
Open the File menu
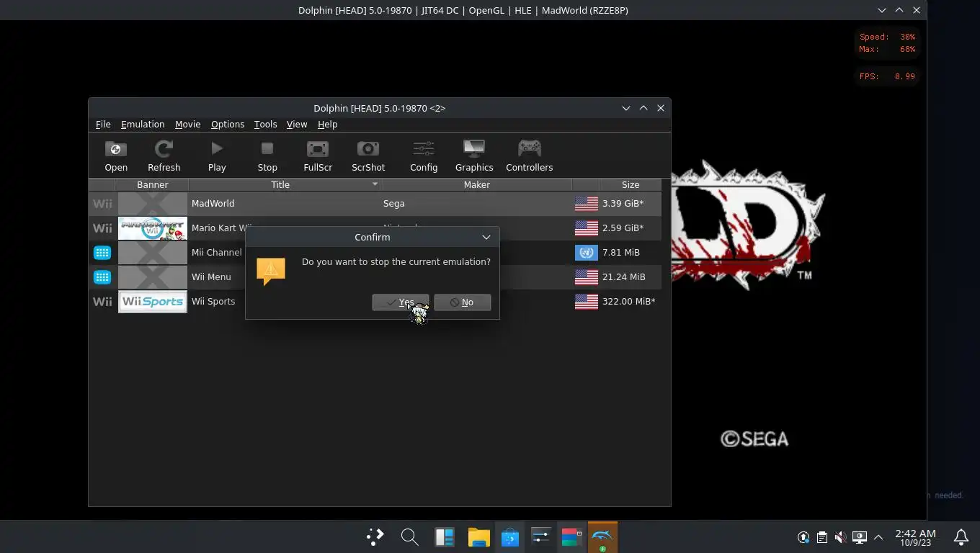point(103,125)
